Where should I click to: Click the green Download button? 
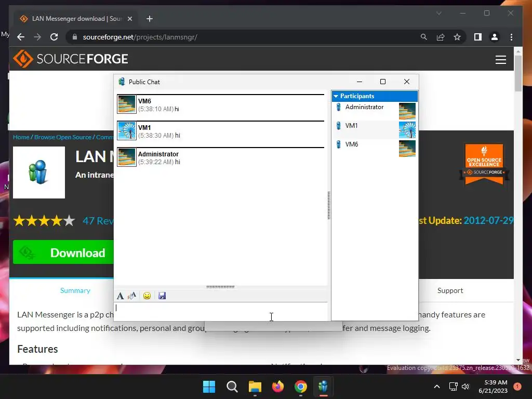pos(63,252)
